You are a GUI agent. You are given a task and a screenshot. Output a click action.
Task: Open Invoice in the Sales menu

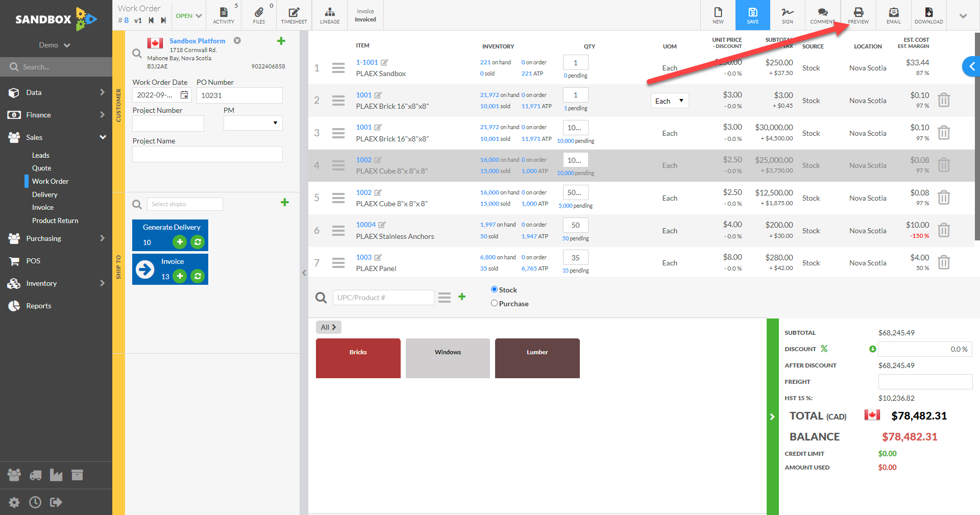tap(43, 207)
